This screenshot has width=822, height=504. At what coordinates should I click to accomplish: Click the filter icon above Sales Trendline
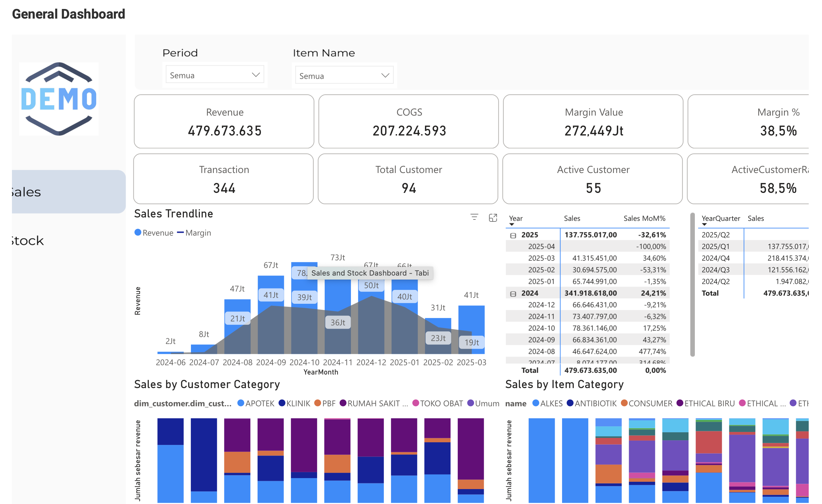(474, 217)
